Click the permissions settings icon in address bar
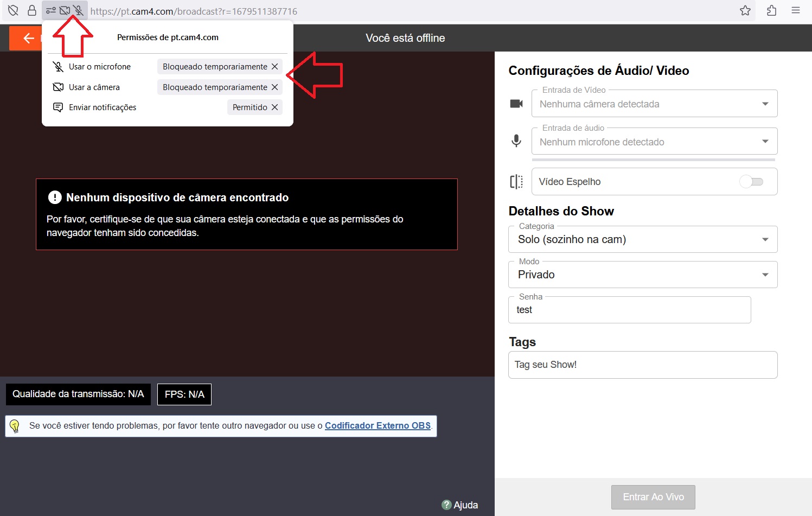This screenshot has height=516, width=812. 51,10
